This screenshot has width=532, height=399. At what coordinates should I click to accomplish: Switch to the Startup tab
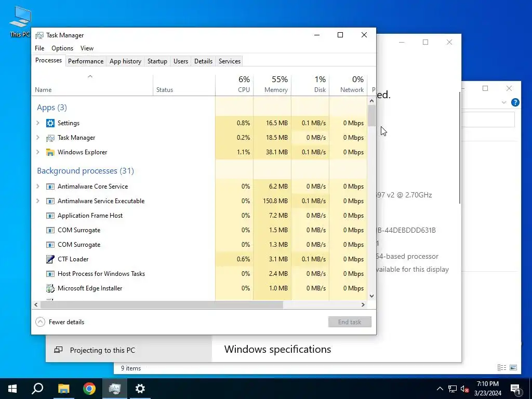(x=157, y=61)
